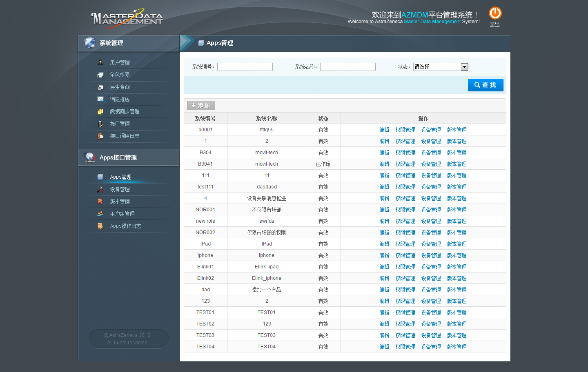
Task: Click cell text 'ewrfds'
Action: [x=267, y=221]
